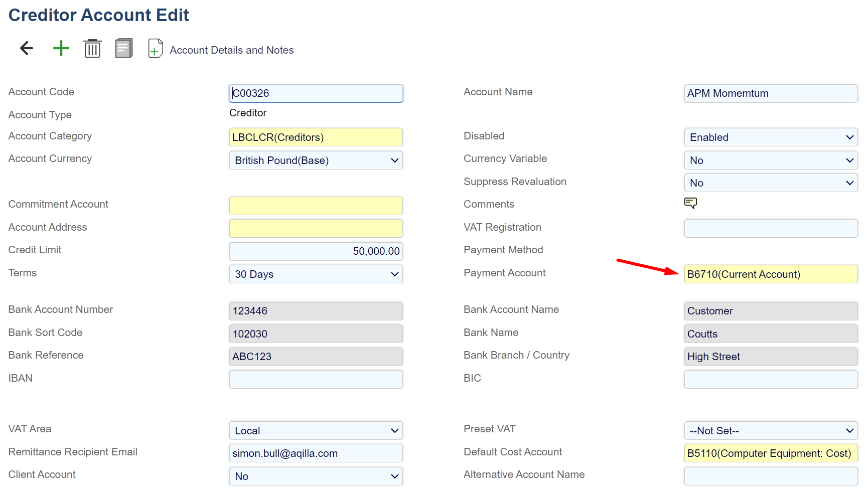Click the Account Details and Notes page icon
The width and height of the screenshot is (868, 495).
(x=156, y=48)
